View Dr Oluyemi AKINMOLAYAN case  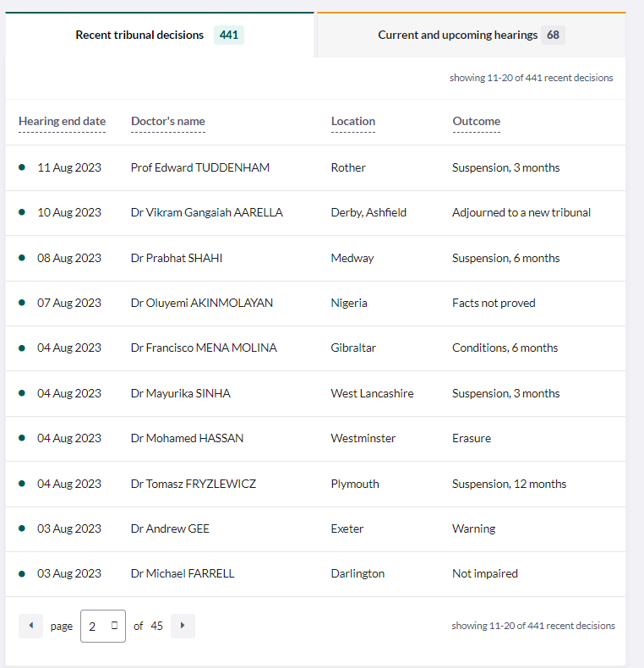pyautogui.click(x=201, y=304)
